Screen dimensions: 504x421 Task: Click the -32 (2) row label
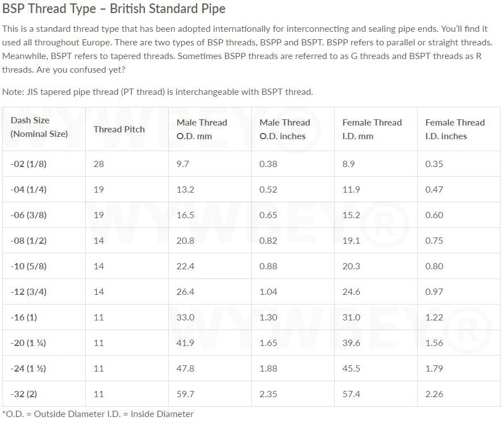[24, 394]
